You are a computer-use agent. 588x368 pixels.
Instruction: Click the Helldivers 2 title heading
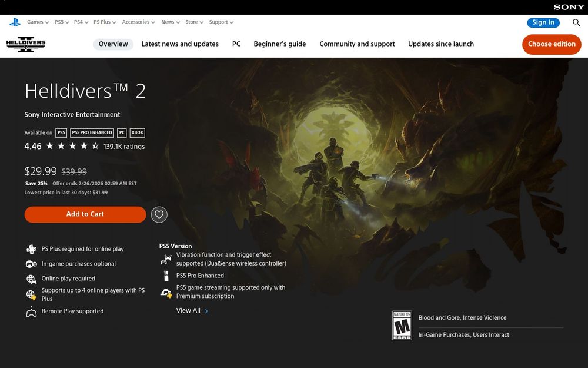point(85,91)
